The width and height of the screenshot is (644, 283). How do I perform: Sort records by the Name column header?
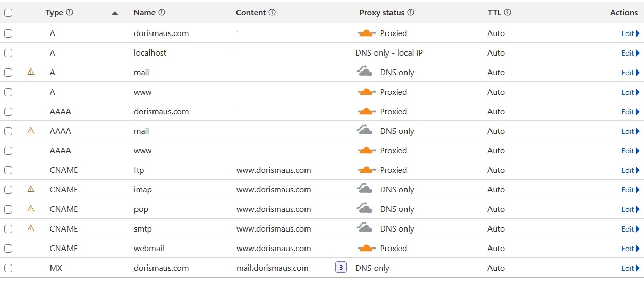(x=144, y=13)
